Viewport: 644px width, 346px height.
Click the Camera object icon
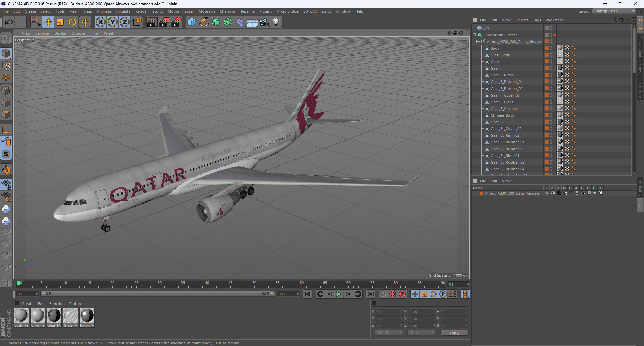(x=264, y=22)
